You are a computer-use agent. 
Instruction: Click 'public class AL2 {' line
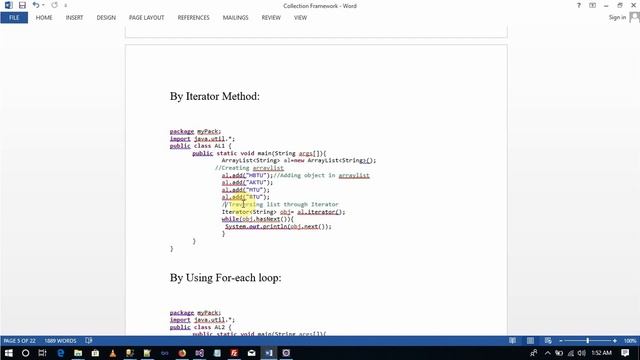(200, 327)
